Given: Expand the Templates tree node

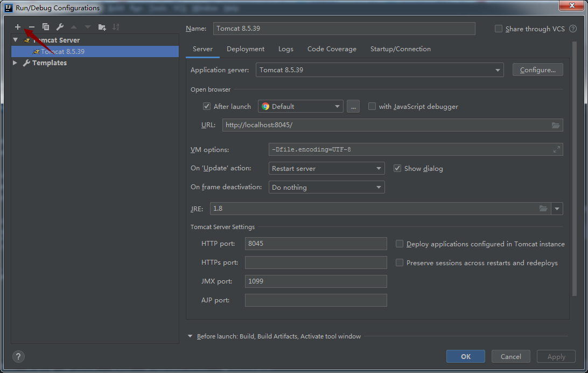Looking at the screenshot, I should (15, 63).
